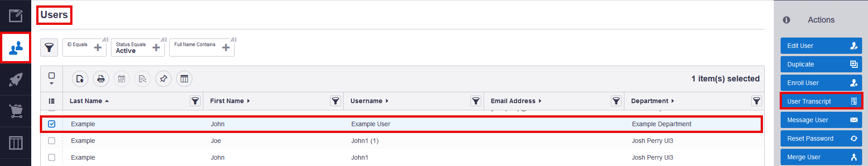Viewport: 868px width, 166px height.
Task: Sort by the First Name column header
Action: click(x=230, y=101)
